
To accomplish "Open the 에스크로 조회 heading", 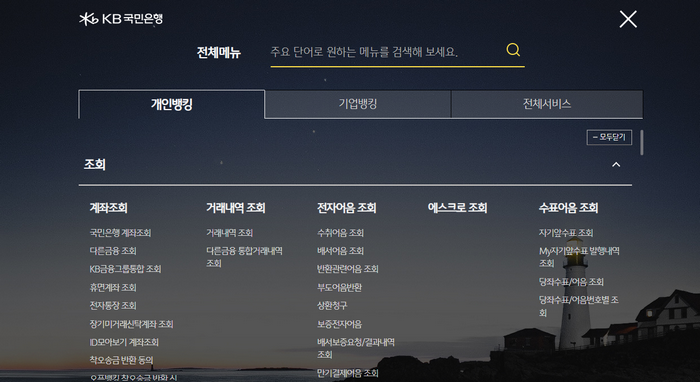I will [x=458, y=208].
